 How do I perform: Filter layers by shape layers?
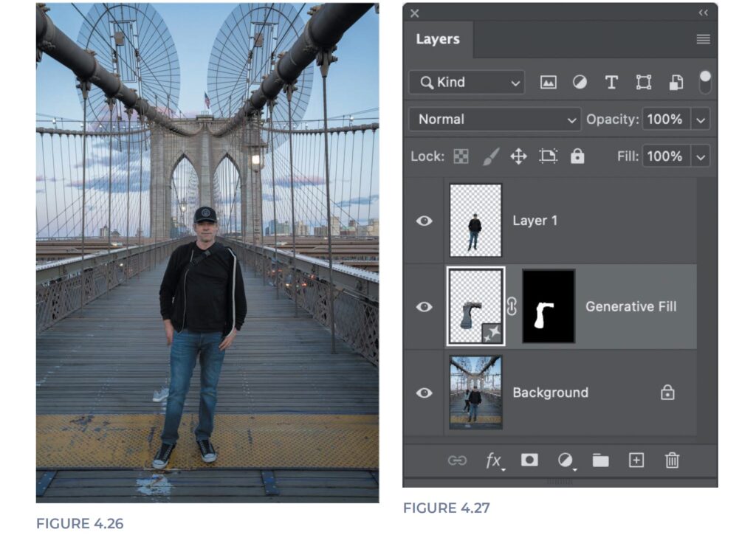coord(644,83)
